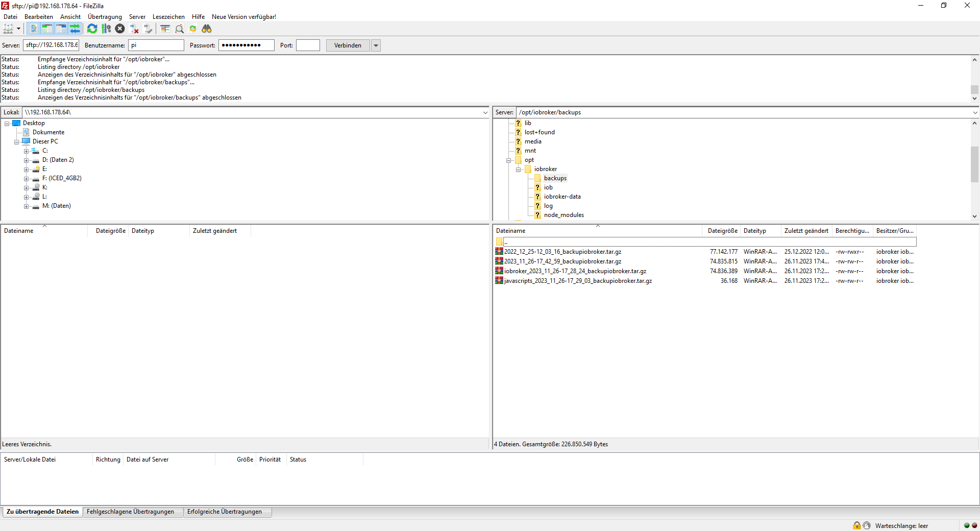Expand the M: (Daten) drive node
Image resolution: width=980 pixels, height=531 pixels.
tap(27, 206)
